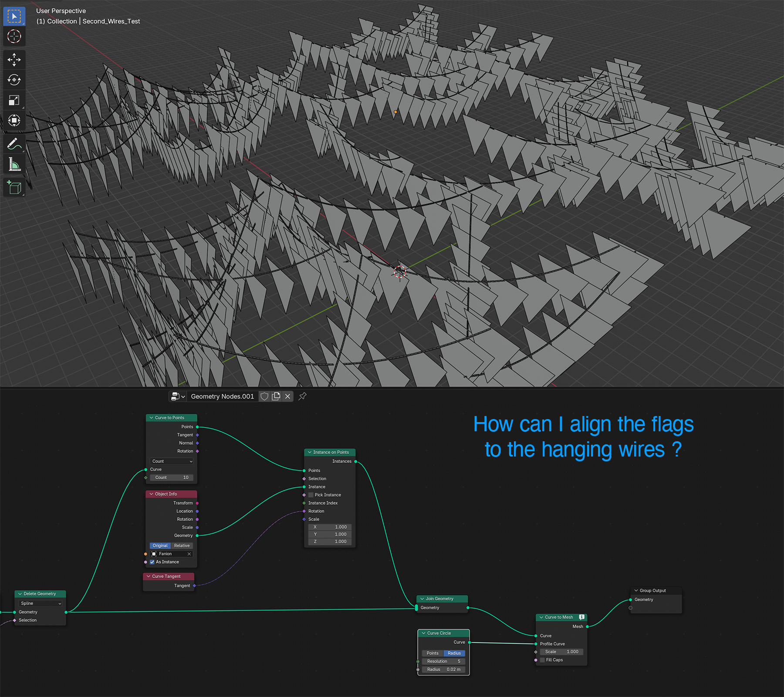The image size is (784, 697).
Task: Select the Scale tool
Action: pos(14,100)
